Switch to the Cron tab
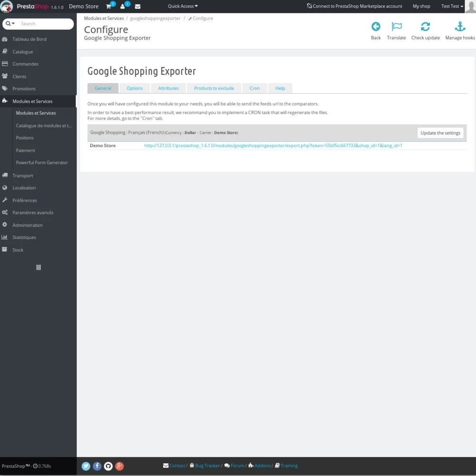 [x=254, y=89]
